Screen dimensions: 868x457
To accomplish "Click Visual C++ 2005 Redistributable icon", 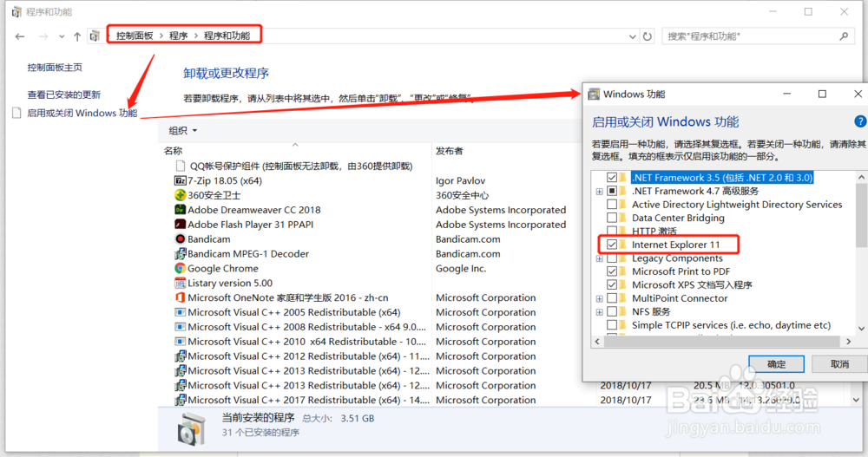I will (180, 312).
